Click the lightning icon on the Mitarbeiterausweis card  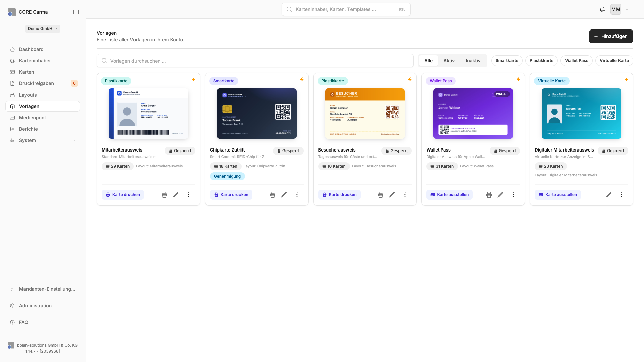[194, 79]
